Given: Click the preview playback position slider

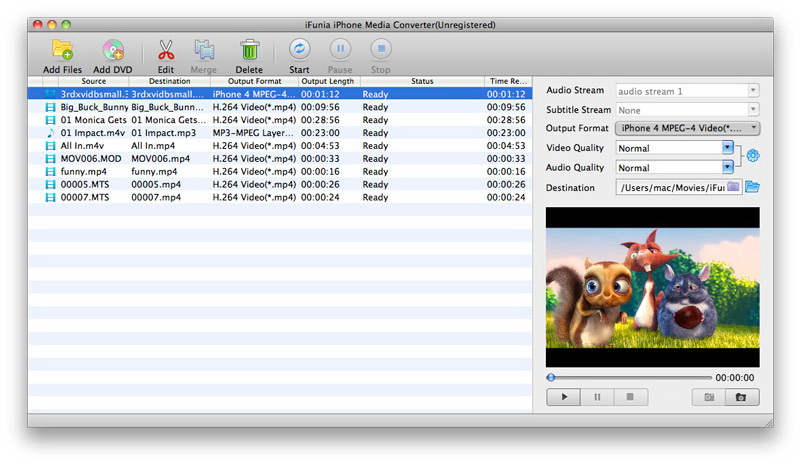Looking at the screenshot, I should [628, 378].
